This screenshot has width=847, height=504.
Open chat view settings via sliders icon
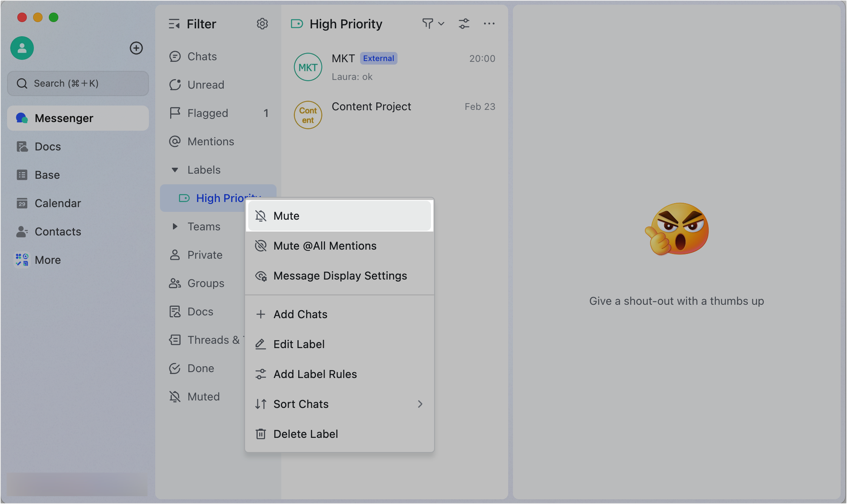tap(464, 24)
